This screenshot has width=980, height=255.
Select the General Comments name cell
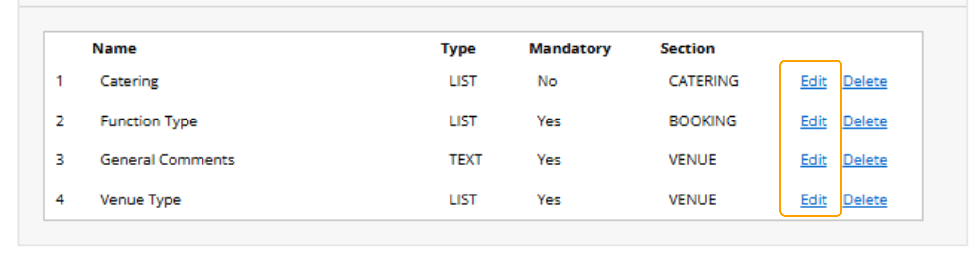167,160
